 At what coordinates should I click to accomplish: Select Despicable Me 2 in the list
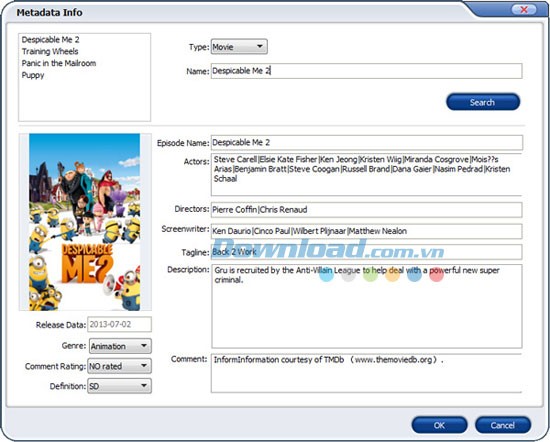tap(51, 40)
